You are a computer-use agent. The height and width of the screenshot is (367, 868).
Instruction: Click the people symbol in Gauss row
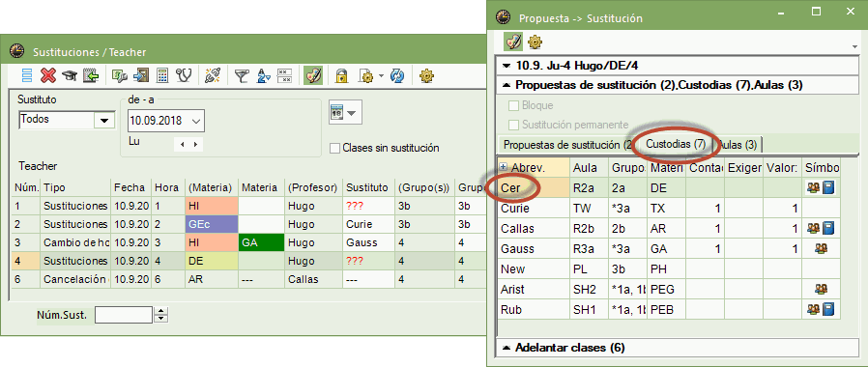tap(821, 249)
